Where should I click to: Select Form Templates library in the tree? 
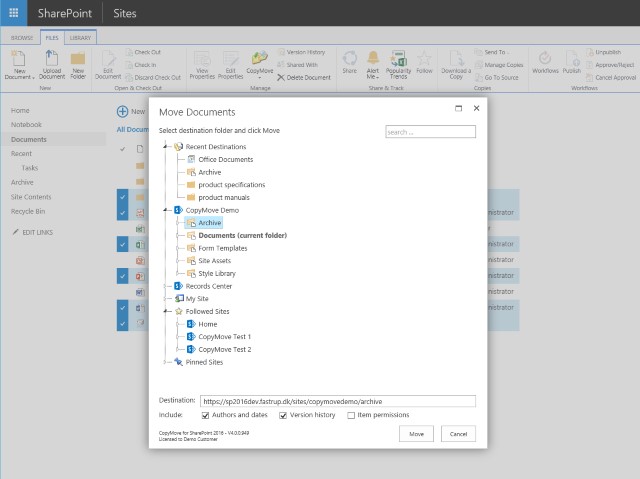[222, 248]
